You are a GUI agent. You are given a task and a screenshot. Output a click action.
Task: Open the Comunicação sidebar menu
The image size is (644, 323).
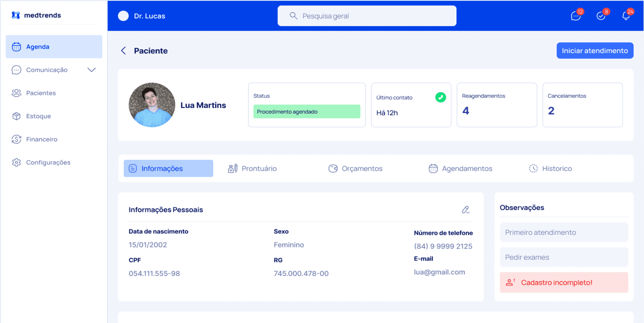[x=47, y=70]
